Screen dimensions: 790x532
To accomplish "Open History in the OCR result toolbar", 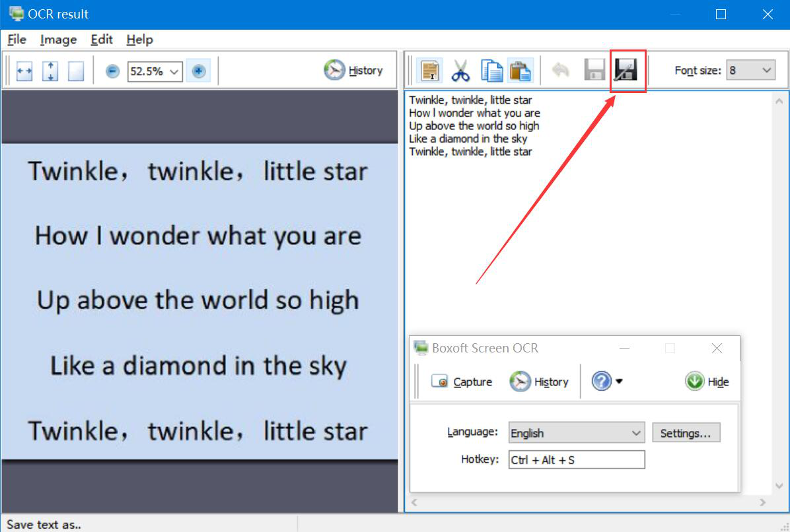I will [x=353, y=71].
